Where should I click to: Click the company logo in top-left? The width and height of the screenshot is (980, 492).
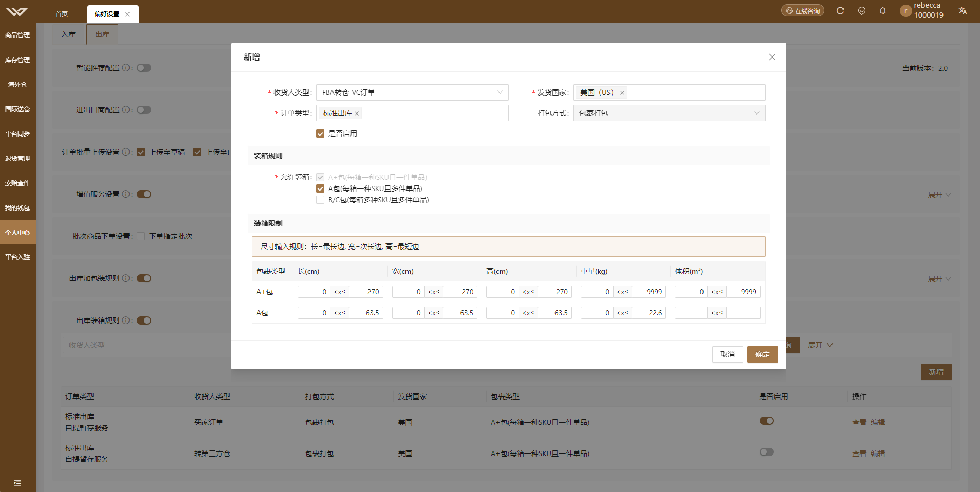(17, 12)
